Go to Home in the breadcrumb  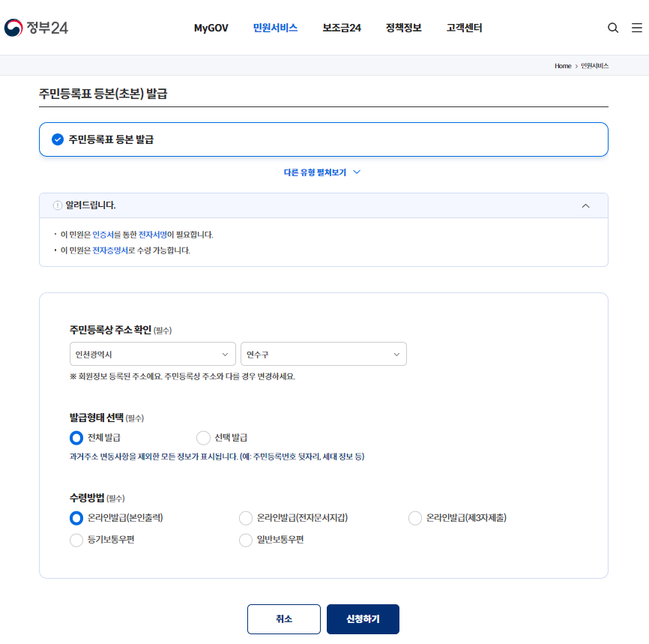[563, 66]
